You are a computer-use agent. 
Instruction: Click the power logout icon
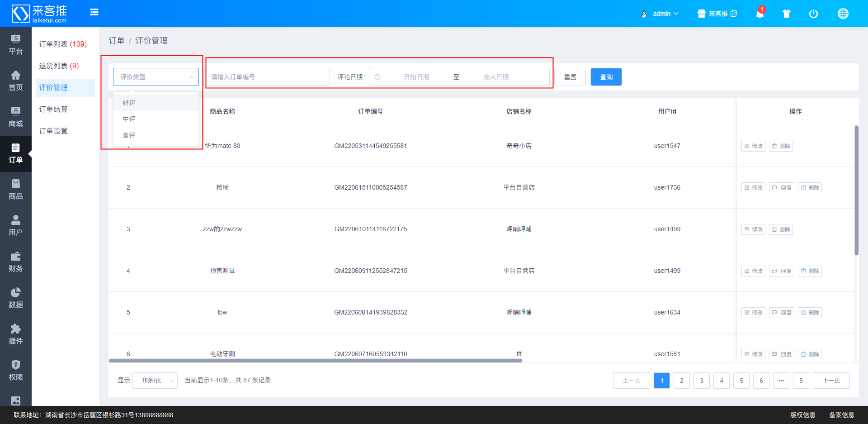pos(813,14)
